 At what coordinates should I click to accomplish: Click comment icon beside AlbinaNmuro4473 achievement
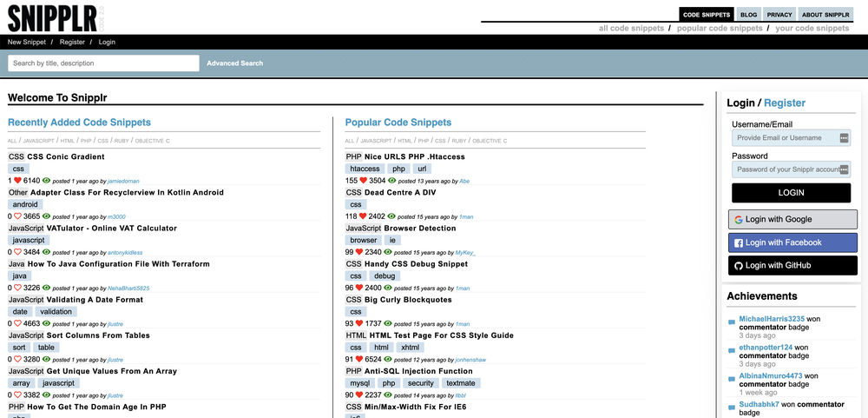point(732,379)
